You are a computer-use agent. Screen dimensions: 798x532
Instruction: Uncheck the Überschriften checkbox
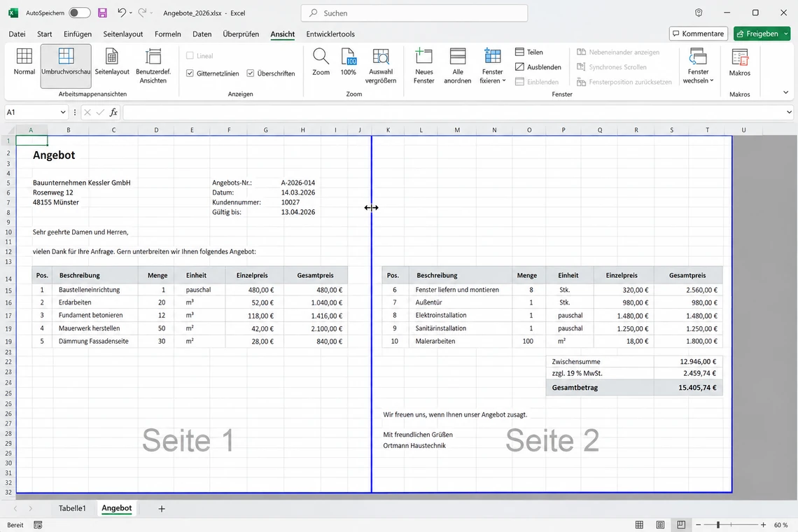[251, 73]
